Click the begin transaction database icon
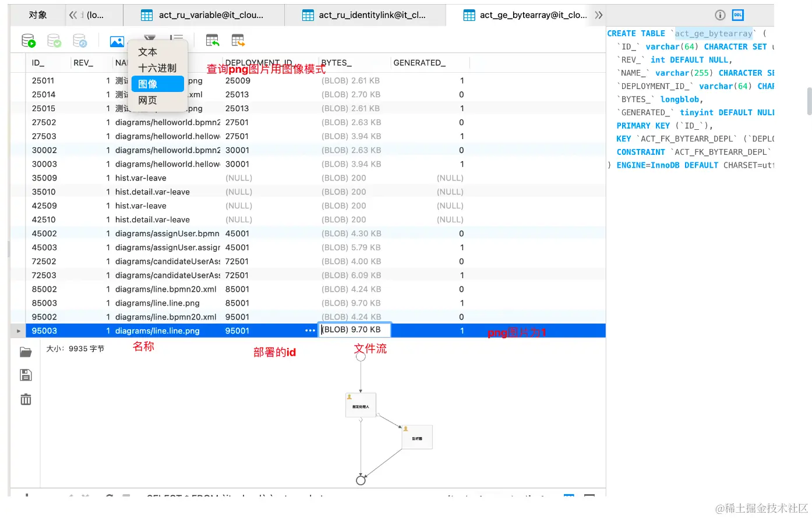The width and height of the screenshot is (812, 518). coord(28,41)
